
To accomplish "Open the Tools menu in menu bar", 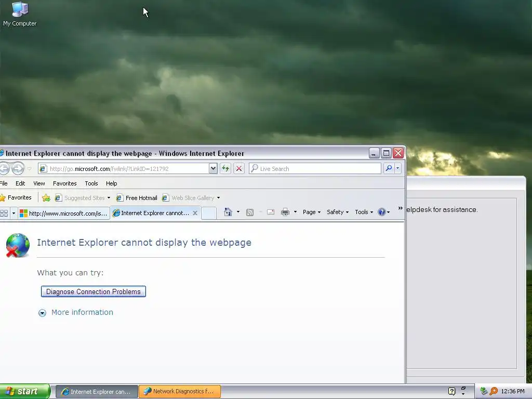I will pos(91,183).
